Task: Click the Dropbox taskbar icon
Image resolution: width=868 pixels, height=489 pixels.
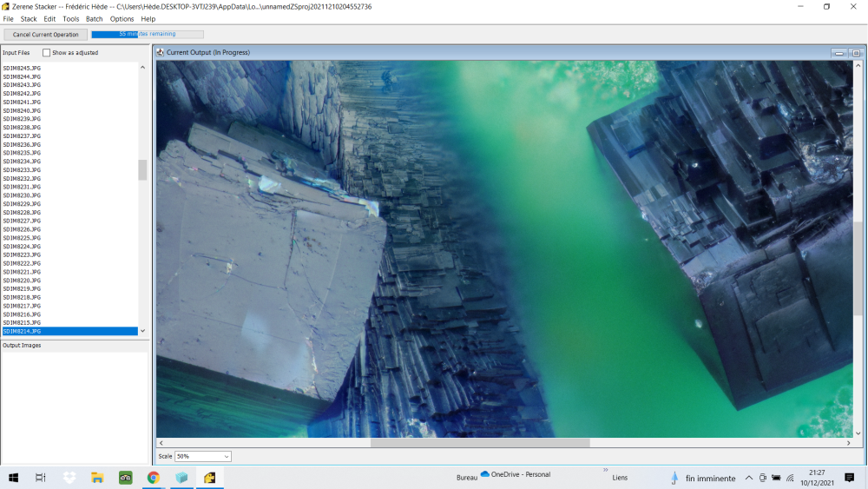Action: click(x=69, y=478)
